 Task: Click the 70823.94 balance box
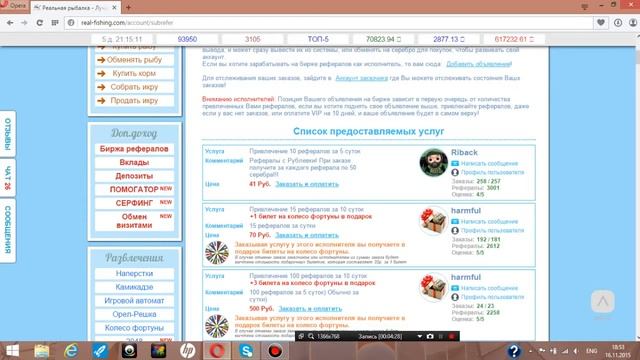coord(383,39)
